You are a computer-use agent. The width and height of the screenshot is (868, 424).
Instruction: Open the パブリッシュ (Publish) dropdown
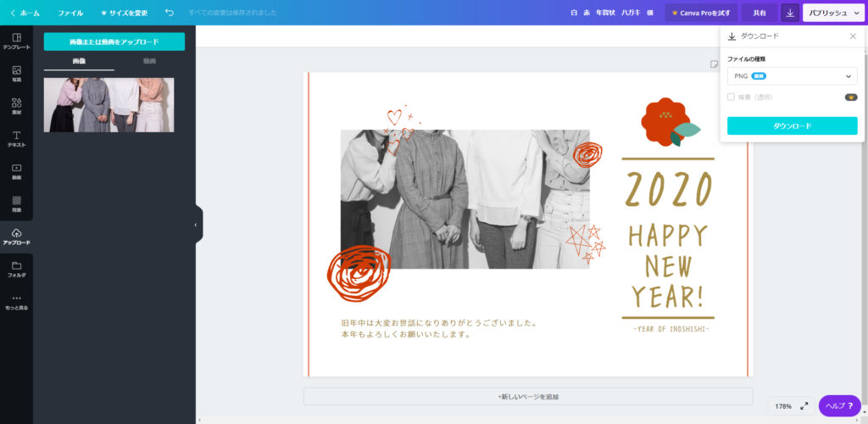pyautogui.click(x=832, y=13)
